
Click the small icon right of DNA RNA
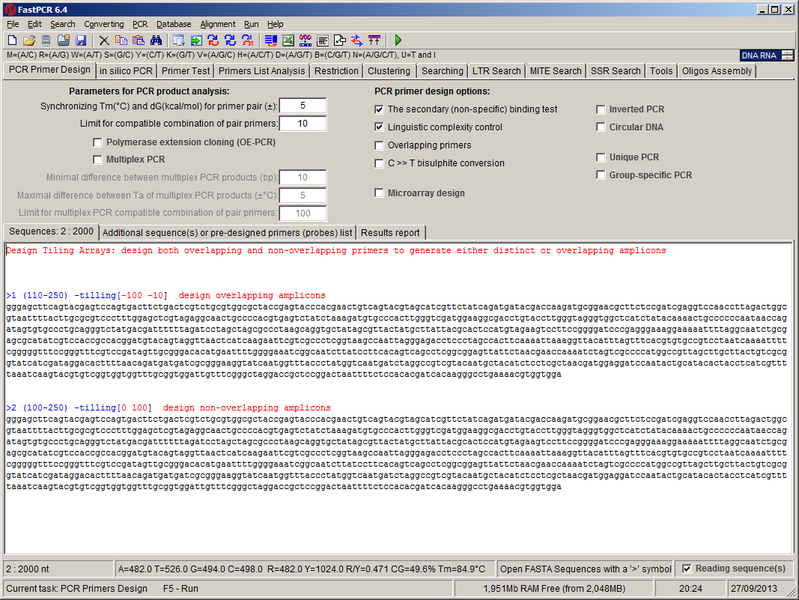point(787,55)
